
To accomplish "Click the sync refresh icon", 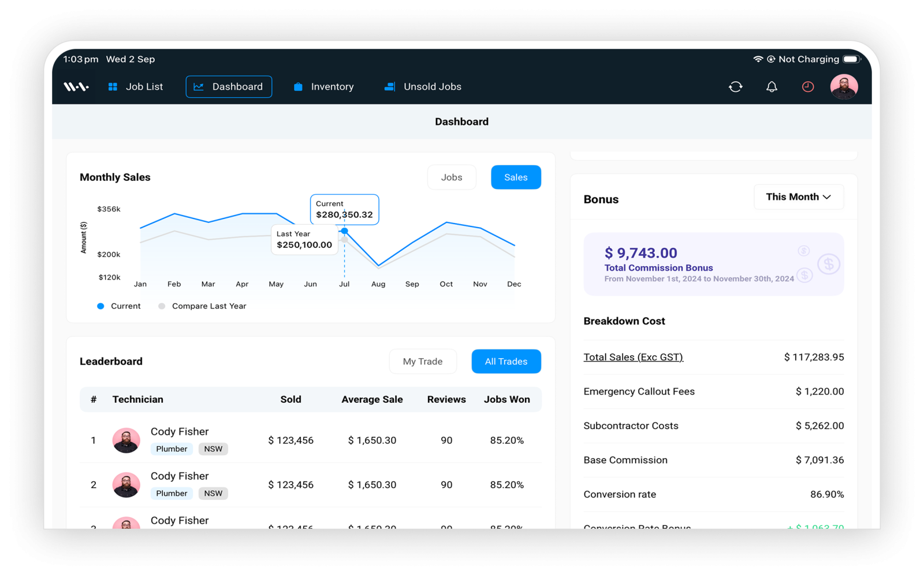I will tap(735, 87).
